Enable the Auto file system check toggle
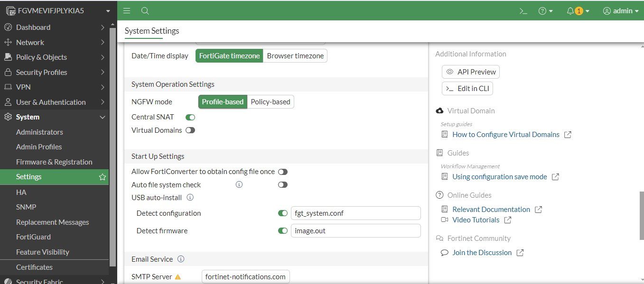 click(x=283, y=185)
